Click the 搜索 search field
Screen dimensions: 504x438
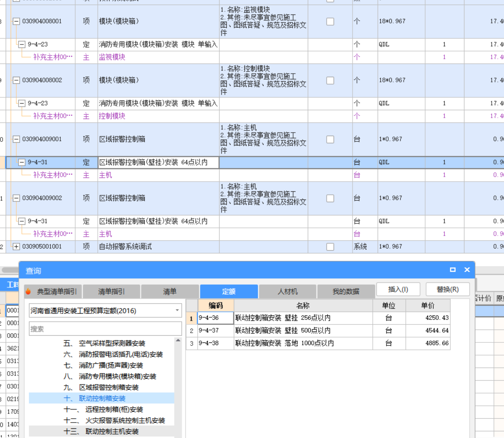coord(105,329)
